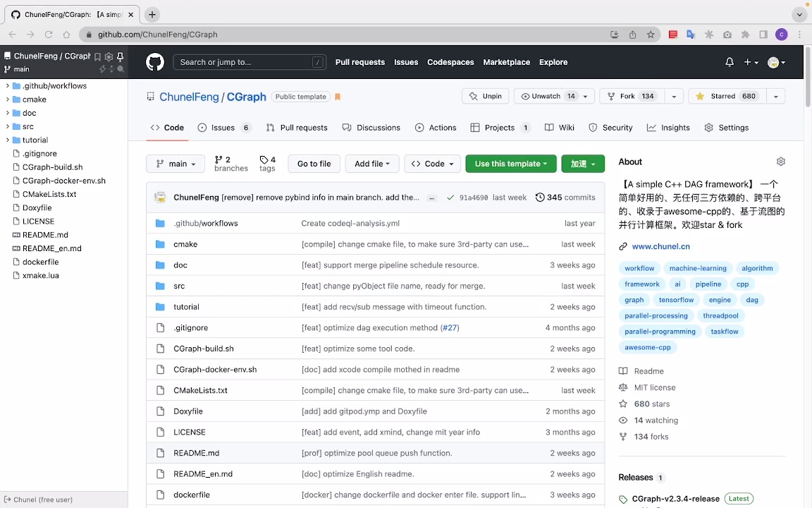Open the main branch dropdown
812x508 pixels.
coord(176,164)
